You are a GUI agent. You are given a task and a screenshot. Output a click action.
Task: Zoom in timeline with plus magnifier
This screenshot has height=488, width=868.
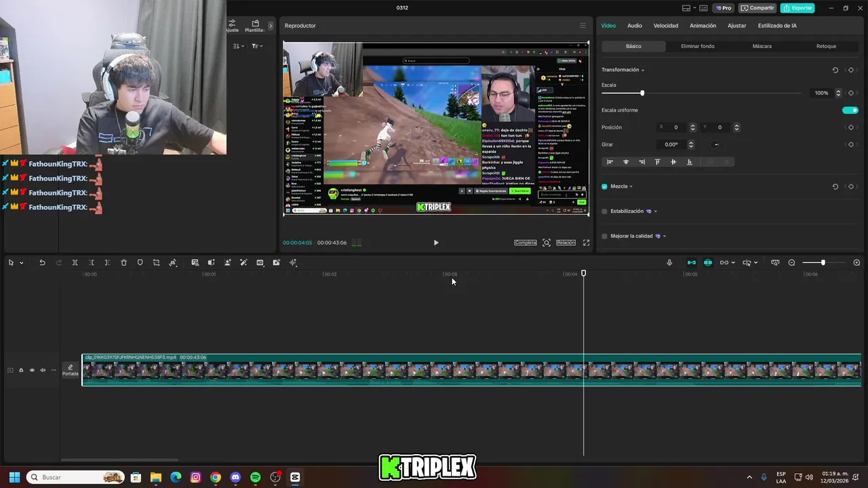coord(856,262)
